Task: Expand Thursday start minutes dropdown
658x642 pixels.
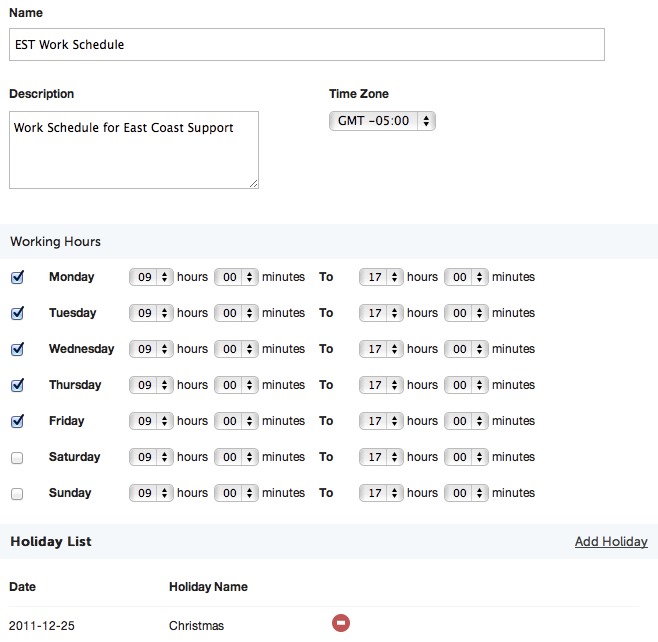Action: tap(236, 385)
